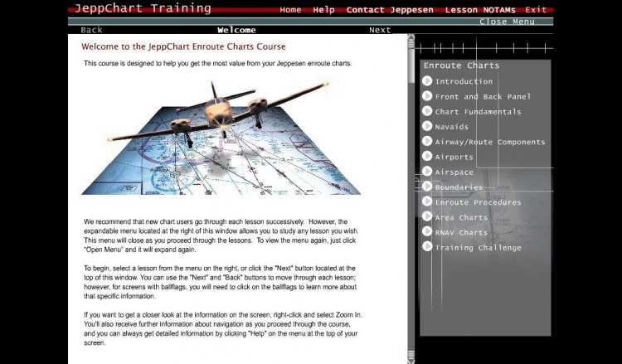Click the arrow icon beside RNAV Charts
Image resolution: width=622 pixels, height=364 pixels.
point(427,231)
